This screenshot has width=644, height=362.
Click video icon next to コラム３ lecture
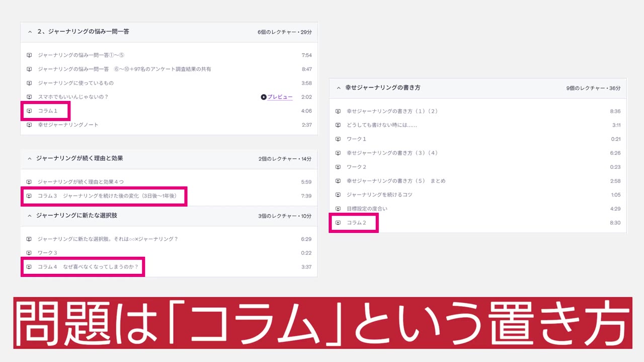[29, 196]
